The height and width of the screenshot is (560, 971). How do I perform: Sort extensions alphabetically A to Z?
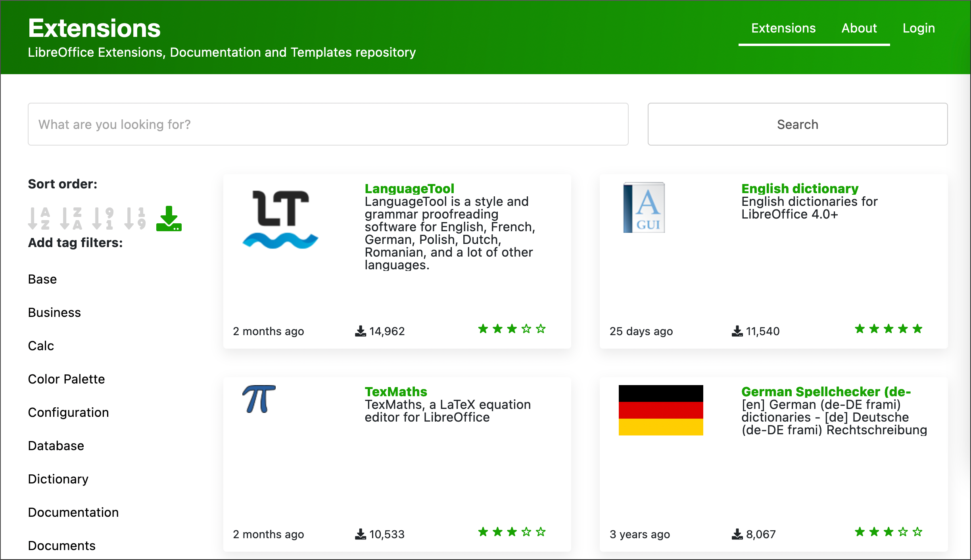click(39, 218)
